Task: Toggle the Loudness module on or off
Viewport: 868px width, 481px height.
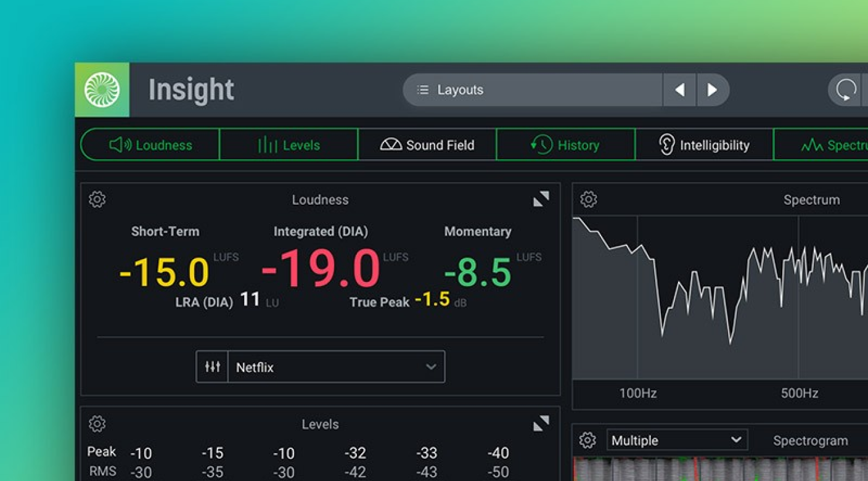Action: pos(150,145)
